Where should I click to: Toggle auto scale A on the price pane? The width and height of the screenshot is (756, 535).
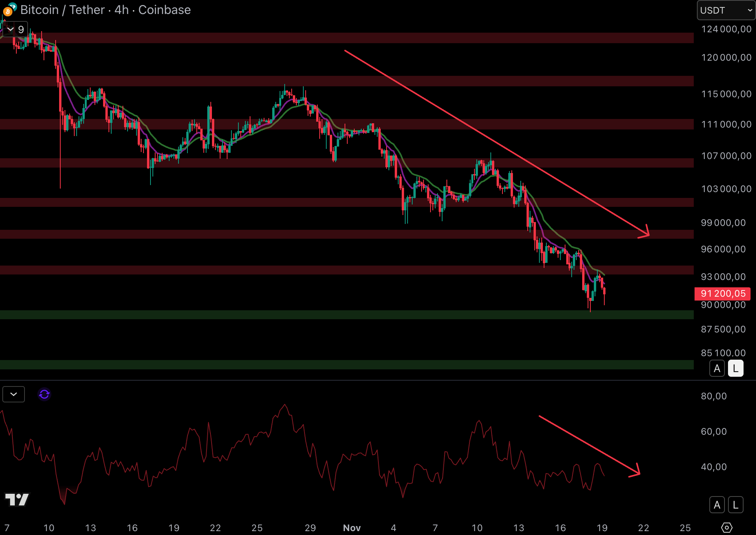tap(717, 368)
